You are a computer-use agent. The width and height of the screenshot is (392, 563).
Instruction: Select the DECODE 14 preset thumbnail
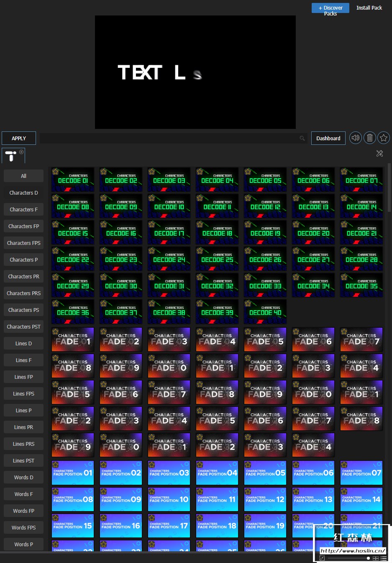(x=361, y=206)
